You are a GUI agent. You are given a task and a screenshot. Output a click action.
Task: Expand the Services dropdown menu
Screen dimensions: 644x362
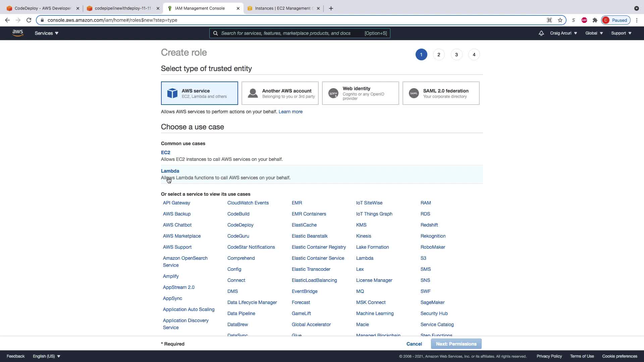[47, 33]
